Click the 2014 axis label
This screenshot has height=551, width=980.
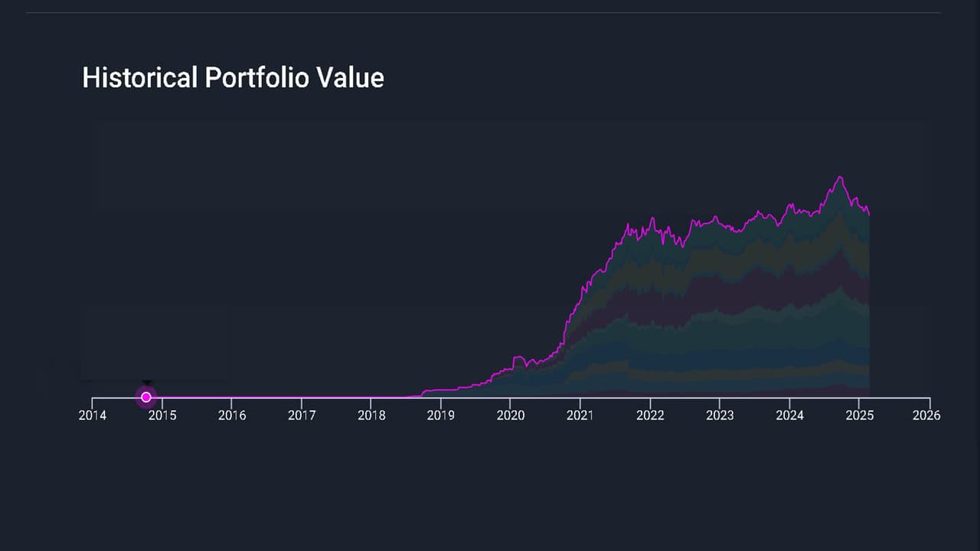coord(93,416)
